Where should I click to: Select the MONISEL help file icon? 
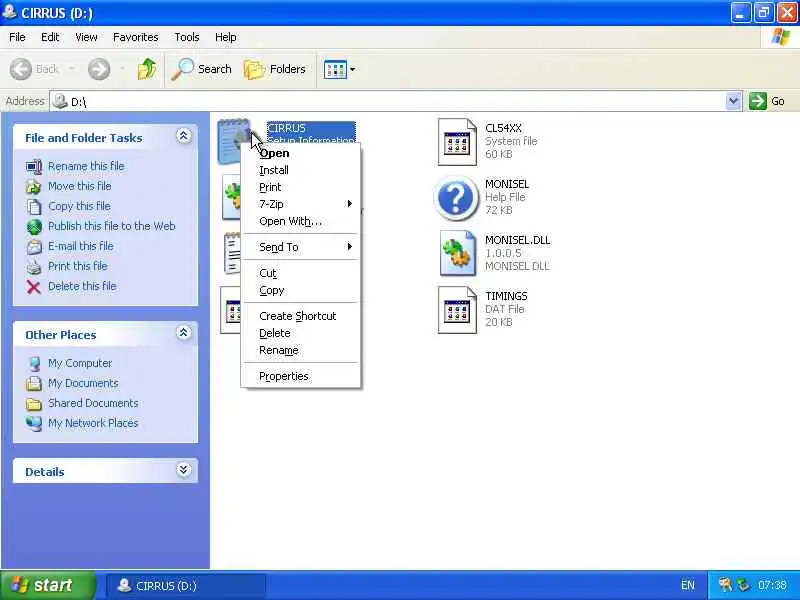pyautogui.click(x=456, y=198)
